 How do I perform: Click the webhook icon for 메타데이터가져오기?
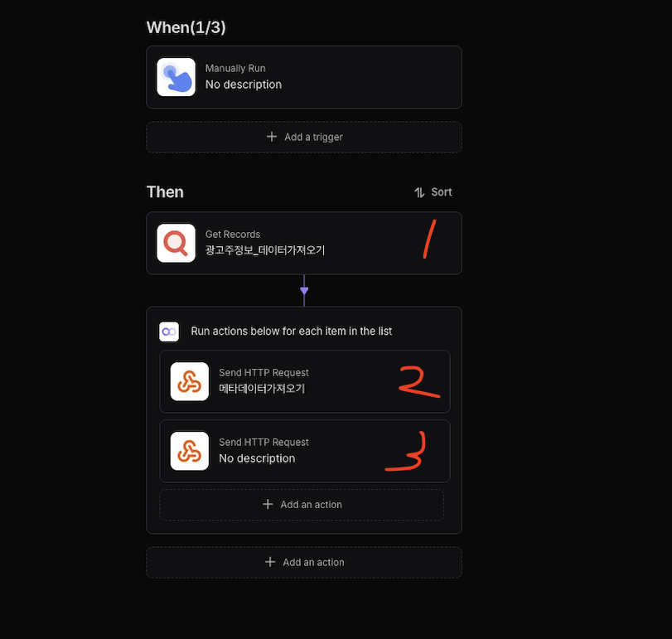click(190, 381)
